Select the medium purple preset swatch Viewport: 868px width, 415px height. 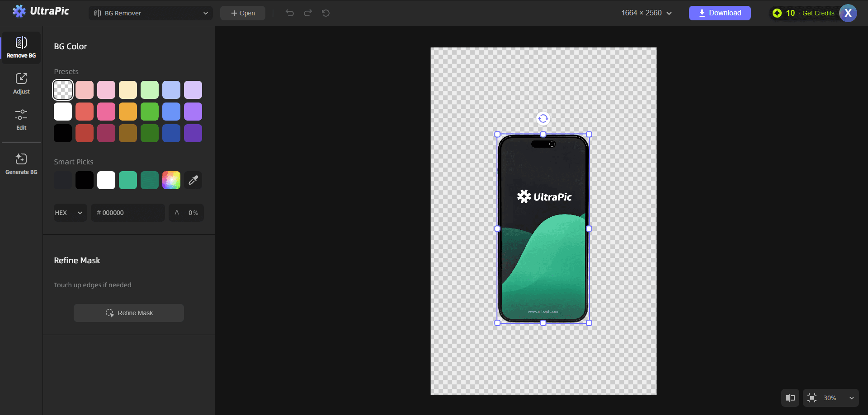[193, 112]
